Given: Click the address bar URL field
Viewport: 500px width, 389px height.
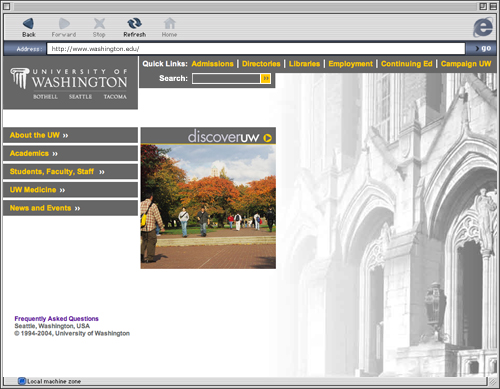Looking at the screenshot, I should (x=256, y=49).
